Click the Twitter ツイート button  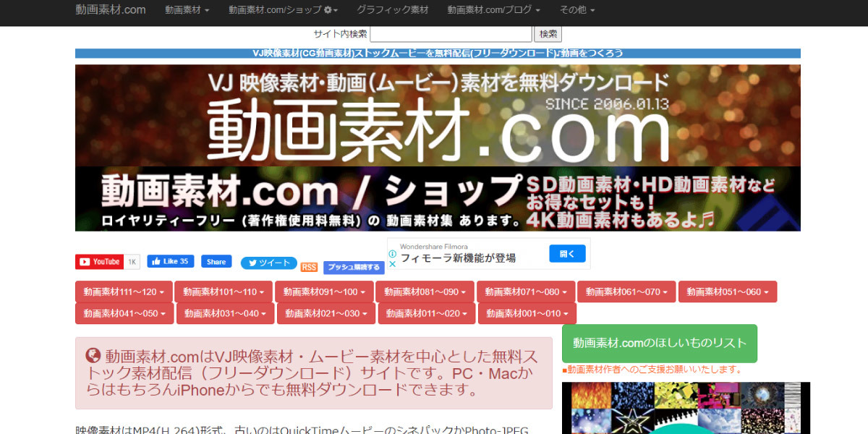[x=268, y=263]
